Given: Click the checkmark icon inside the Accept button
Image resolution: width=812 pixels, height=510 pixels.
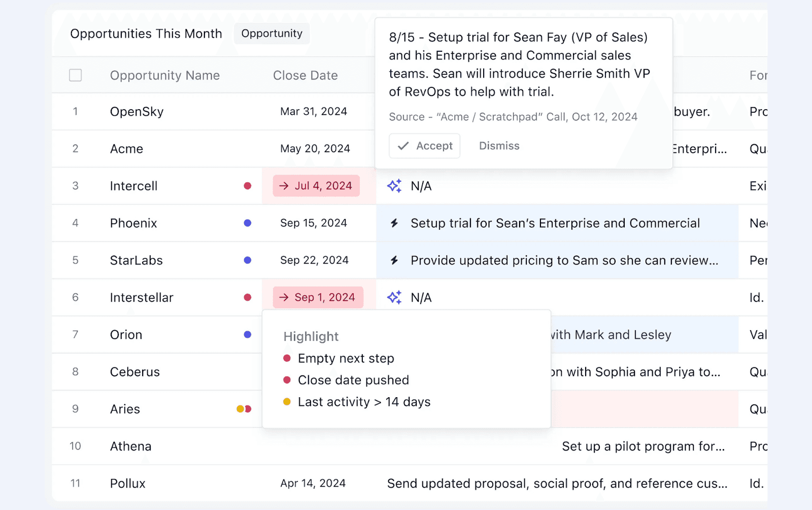Looking at the screenshot, I should pos(402,146).
